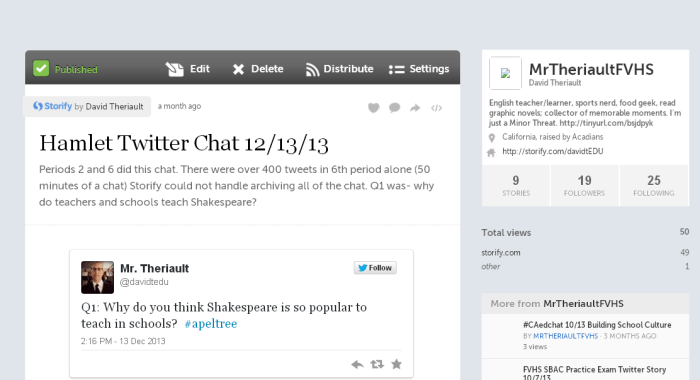The width and height of the screenshot is (700, 380).
Task: Open story Settings
Action: click(x=429, y=69)
